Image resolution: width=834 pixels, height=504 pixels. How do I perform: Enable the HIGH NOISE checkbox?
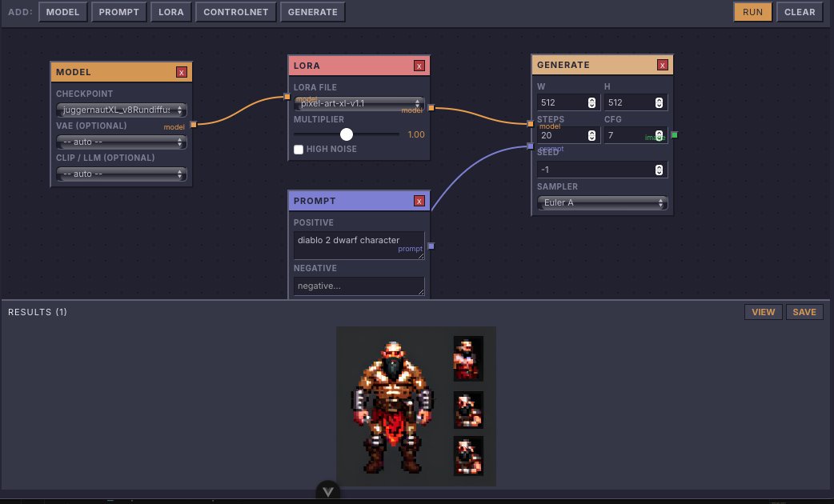tap(299, 150)
